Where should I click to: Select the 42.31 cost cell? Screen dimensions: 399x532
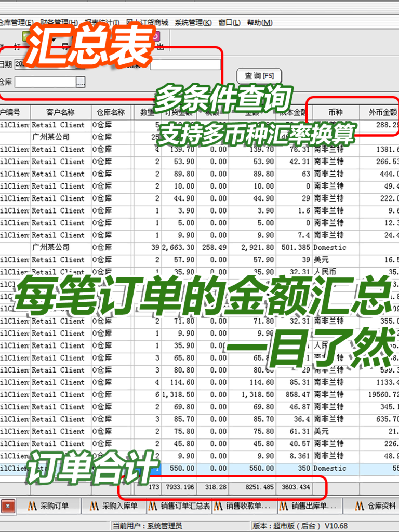click(x=295, y=162)
